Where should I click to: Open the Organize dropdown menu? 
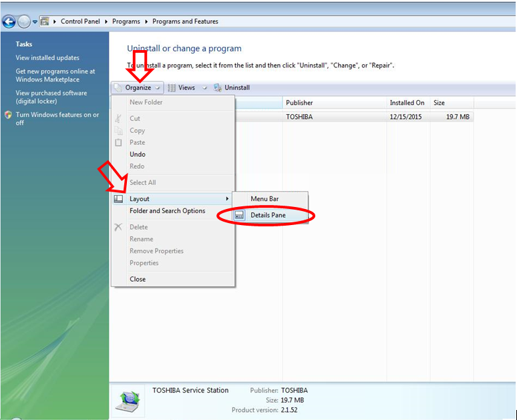pyautogui.click(x=138, y=87)
